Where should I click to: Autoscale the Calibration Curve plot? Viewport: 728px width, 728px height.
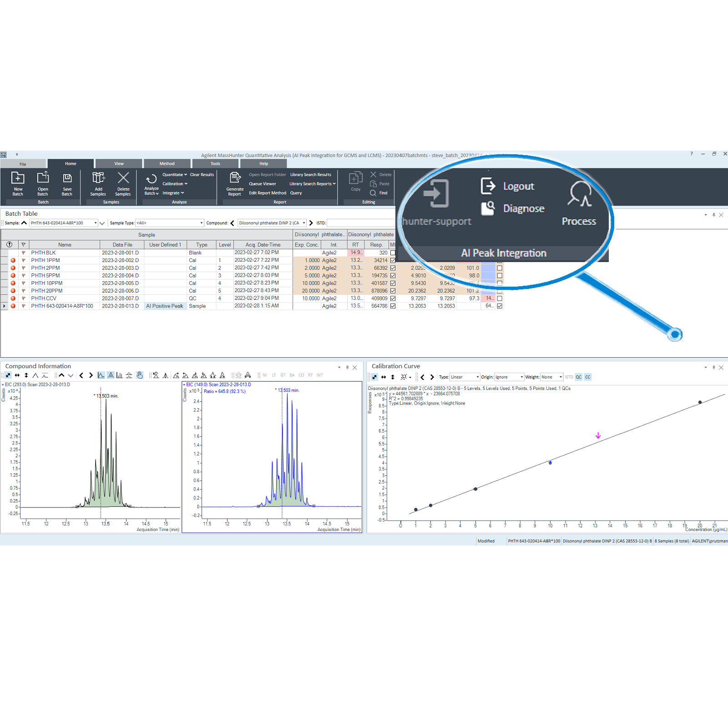pyautogui.click(x=374, y=377)
